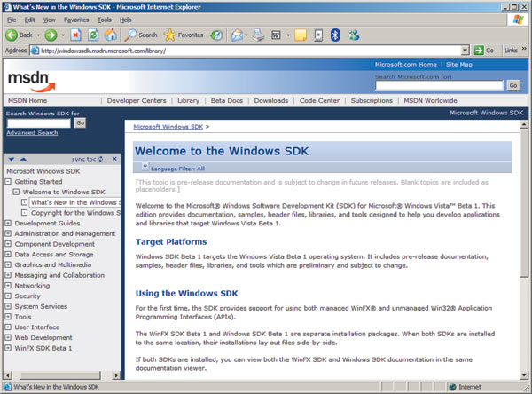Open the Favorites menu
The image size is (532, 394).
point(76,20)
